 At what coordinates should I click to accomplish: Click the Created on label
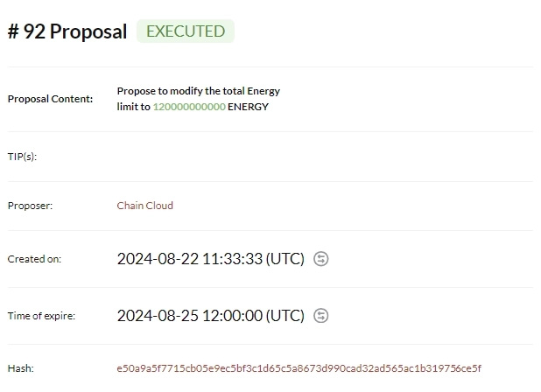pos(34,259)
